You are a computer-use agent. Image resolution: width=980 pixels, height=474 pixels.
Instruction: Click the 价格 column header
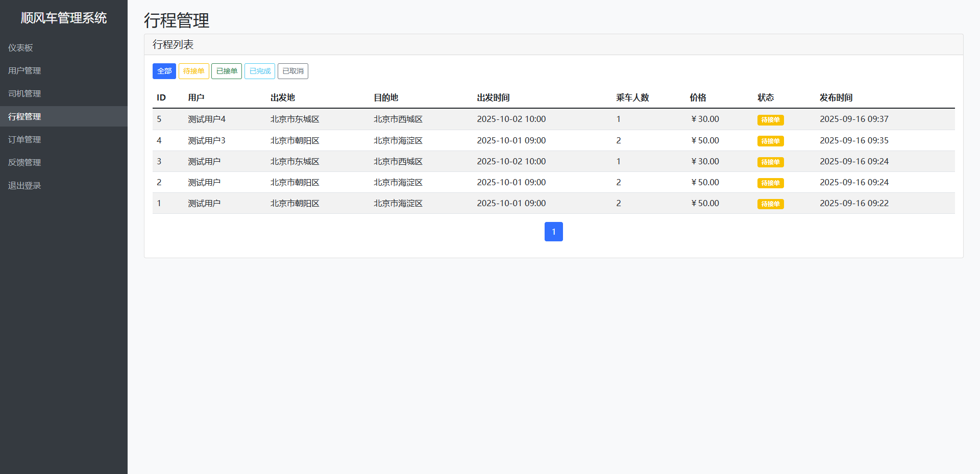tap(698, 97)
